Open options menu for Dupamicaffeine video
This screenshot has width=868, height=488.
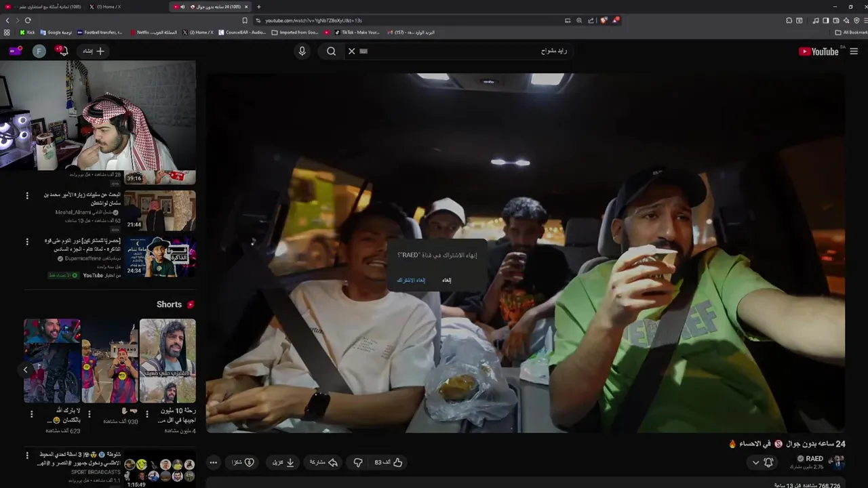27,241
